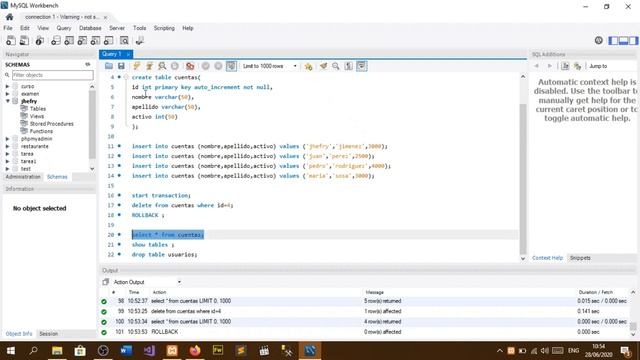Open the object inspector icon
This screenshot has height=360, width=640.
coord(40,40)
